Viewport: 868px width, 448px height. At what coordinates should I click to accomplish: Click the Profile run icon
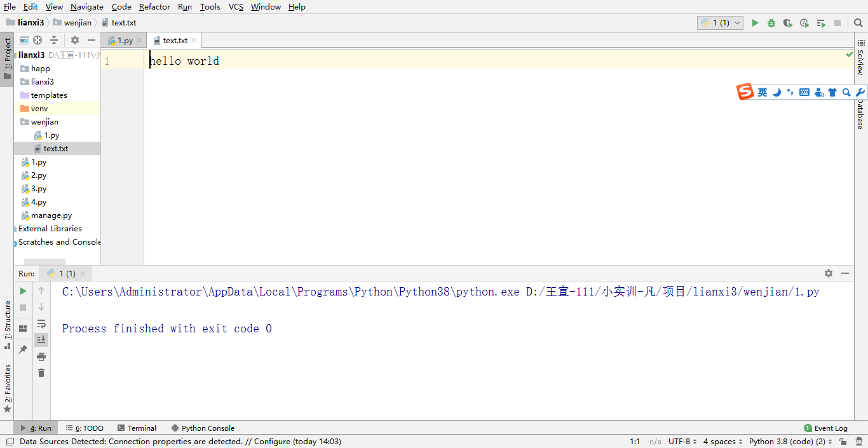pos(804,23)
